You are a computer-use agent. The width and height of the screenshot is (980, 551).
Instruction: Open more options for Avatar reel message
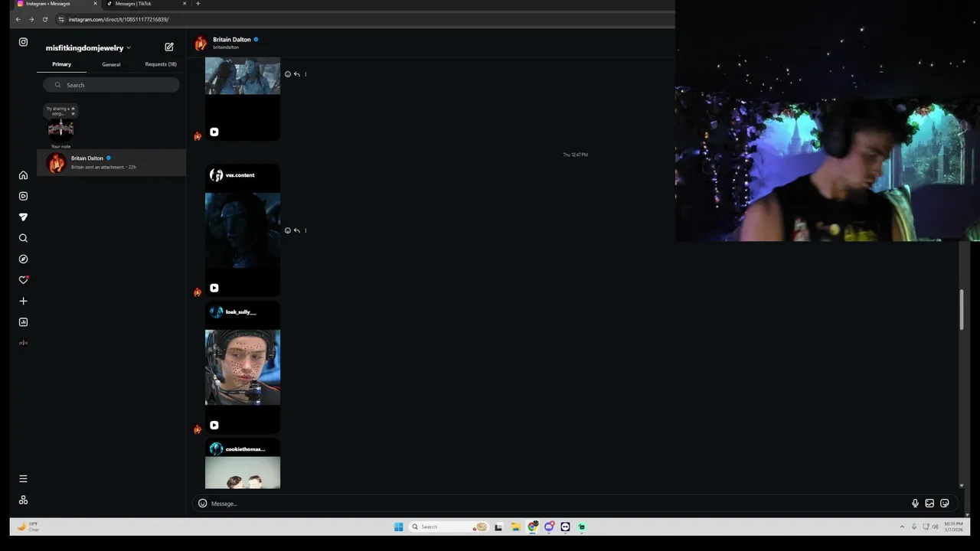(305, 74)
